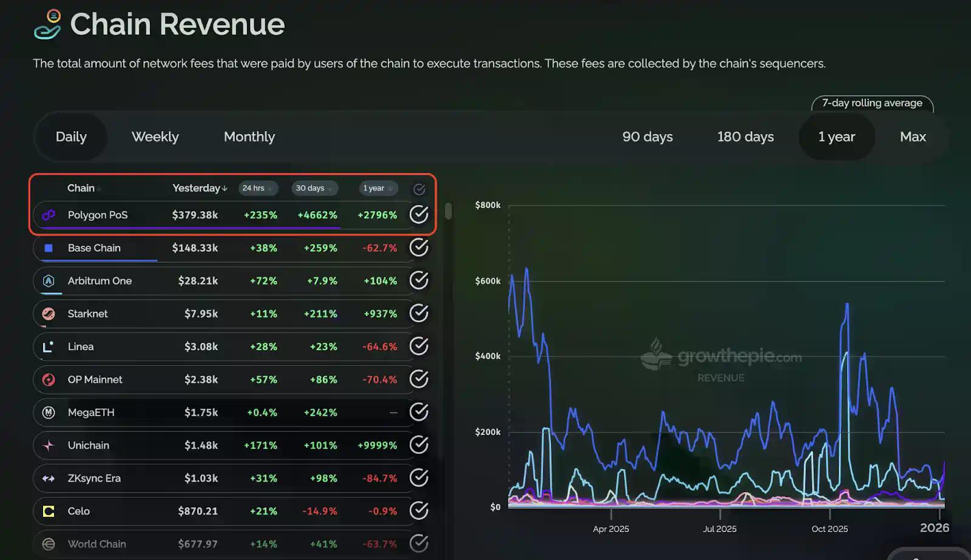The width and height of the screenshot is (971, 560).
Task: Click the MegaETH logo icon
Action: (49, 413)
